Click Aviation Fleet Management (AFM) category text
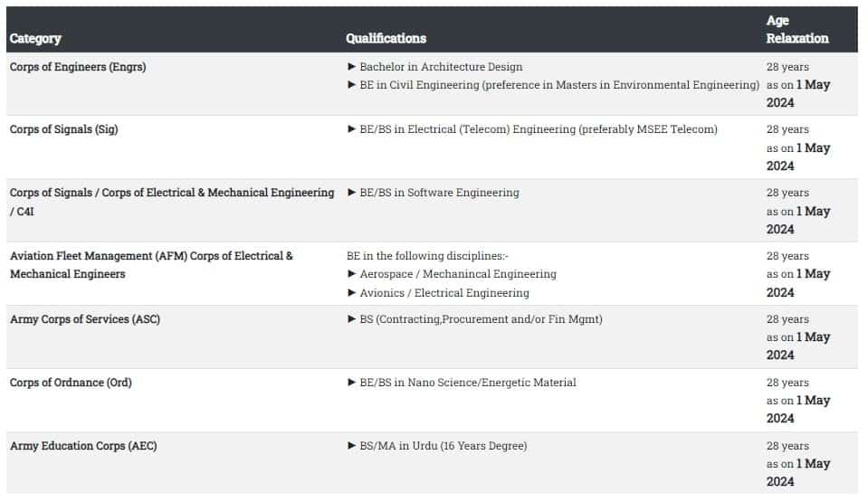 pyautogui.click(x=151, y=265)
